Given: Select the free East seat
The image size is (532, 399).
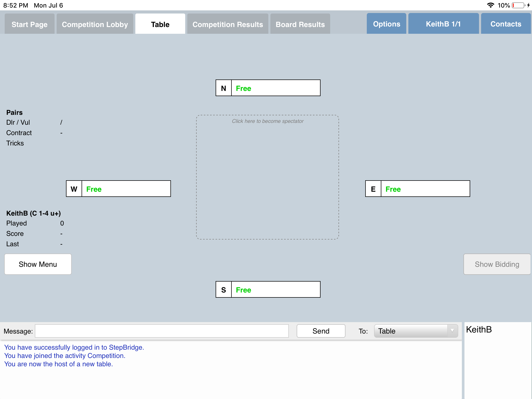Looking at the screenshot, I should pyautogui.click(x=425, y=189).
